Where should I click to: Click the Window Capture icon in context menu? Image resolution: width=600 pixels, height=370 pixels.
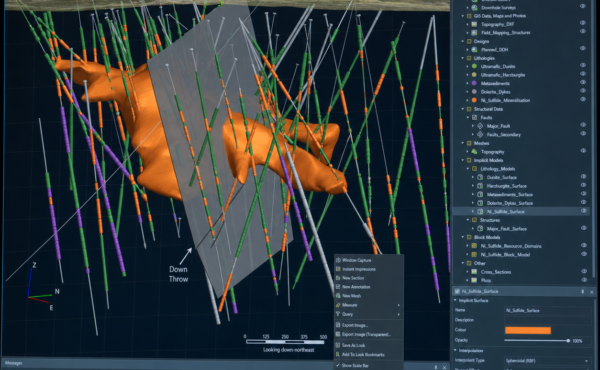point(338,260)
